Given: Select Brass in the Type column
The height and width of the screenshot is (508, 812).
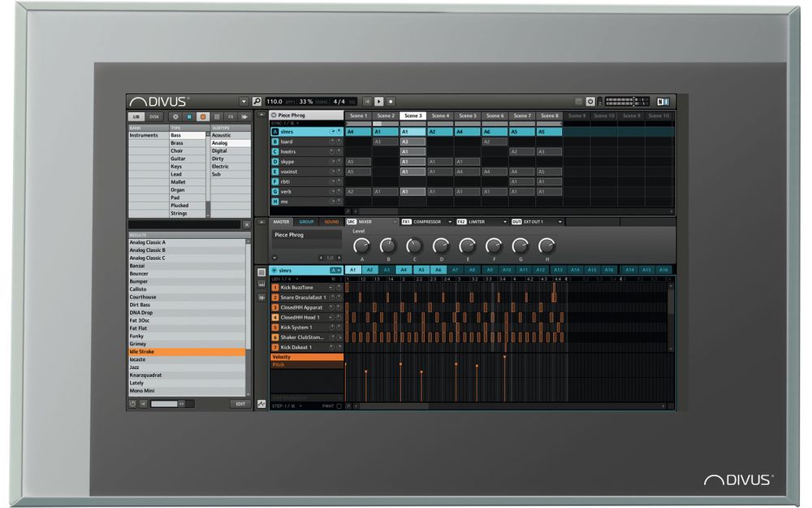Looking at the screenshot, I should pos(188,143).
